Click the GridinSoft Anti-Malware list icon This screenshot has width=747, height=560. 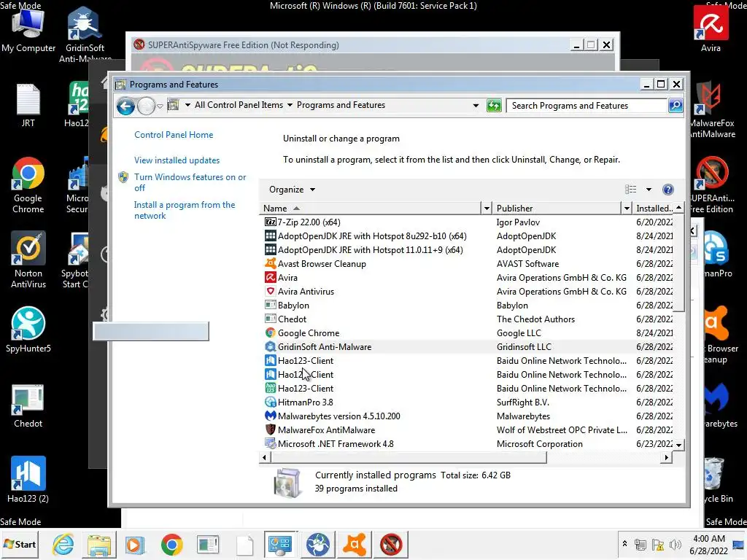coord(270,346)
